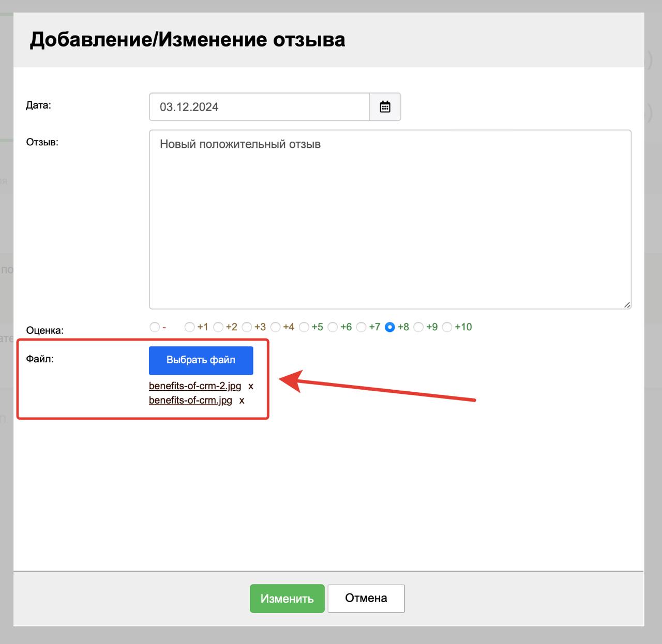Image resolution: width=662 pixels, height=644 pixels.
Task: Choose rating +6
Action: [333, 327]
